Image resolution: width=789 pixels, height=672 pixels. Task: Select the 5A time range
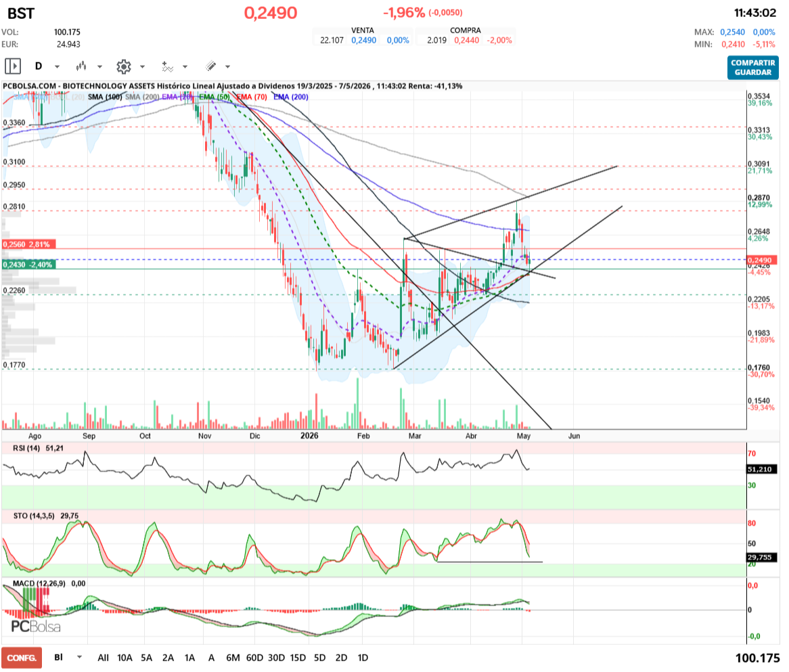pos(146,657)
